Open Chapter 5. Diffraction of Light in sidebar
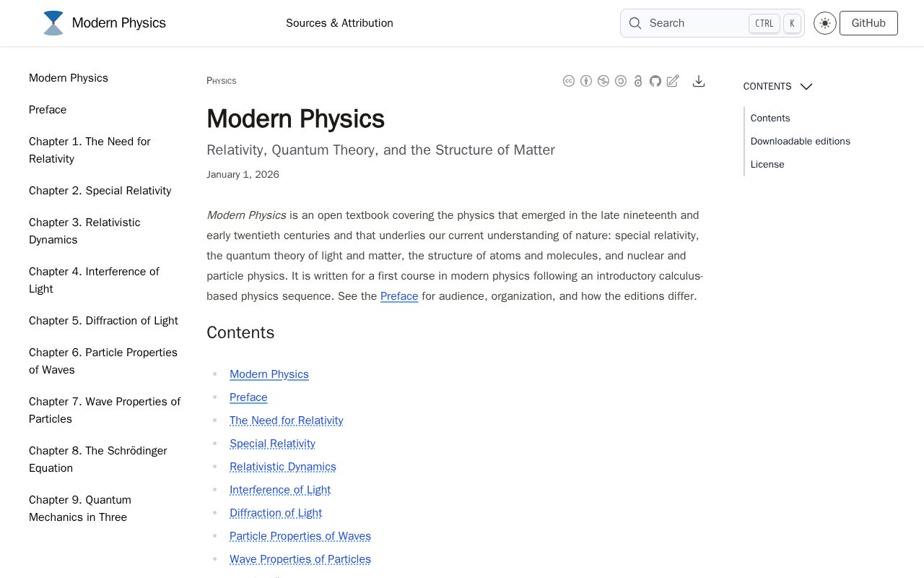Image resolution: width=924 pixels, height=578 pixels. [103, 321]
